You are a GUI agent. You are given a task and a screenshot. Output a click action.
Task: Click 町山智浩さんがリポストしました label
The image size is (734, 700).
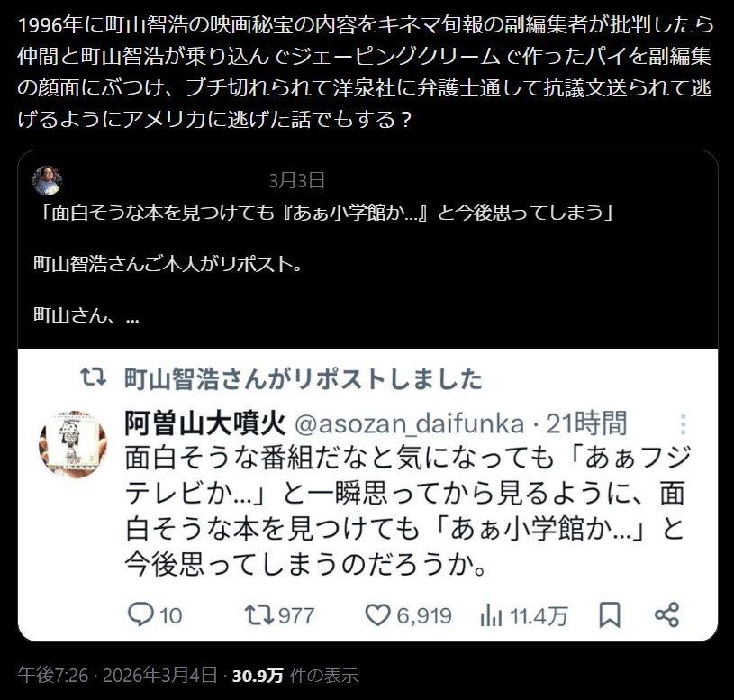(x=304, y=378)
